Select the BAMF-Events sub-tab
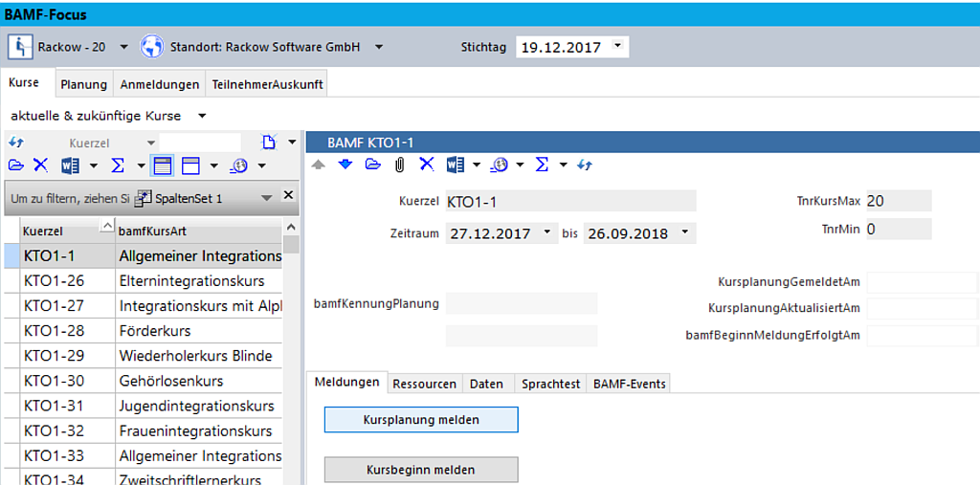980x485 pixels. click(x=630, y=384)
